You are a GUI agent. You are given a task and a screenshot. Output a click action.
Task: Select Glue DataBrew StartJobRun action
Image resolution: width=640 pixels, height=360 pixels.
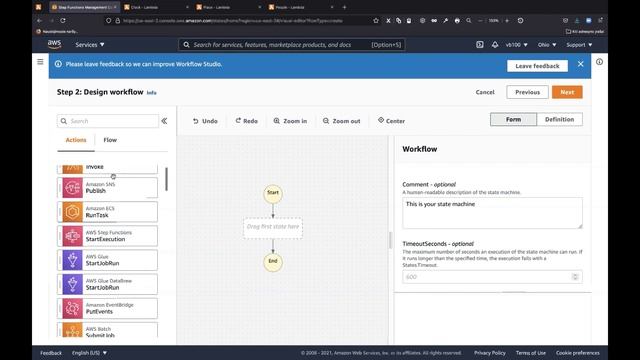pos(108,284)
